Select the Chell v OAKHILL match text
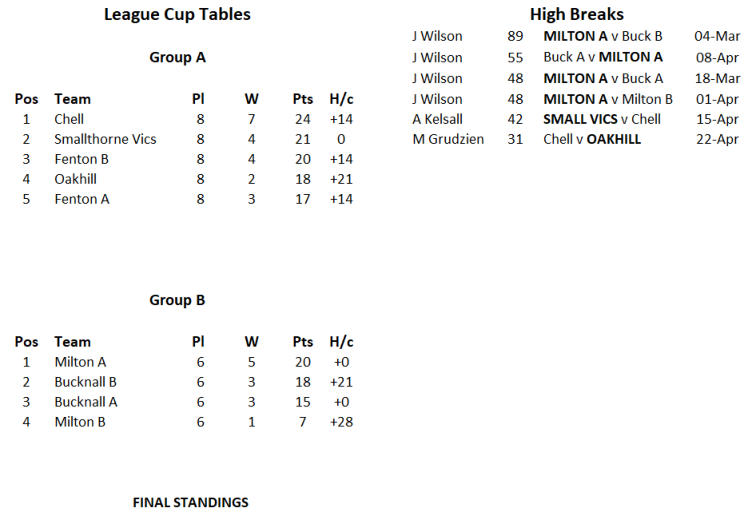 coord(592,139)
